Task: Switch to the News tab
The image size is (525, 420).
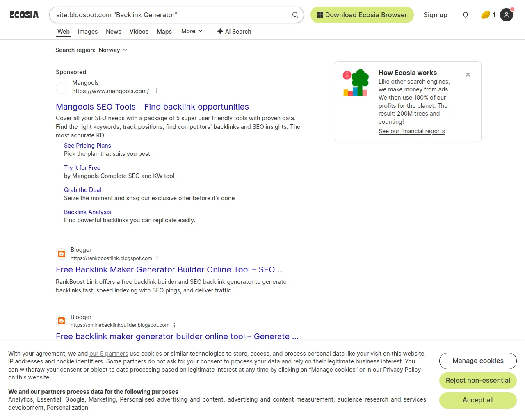Action: [114, 32]
